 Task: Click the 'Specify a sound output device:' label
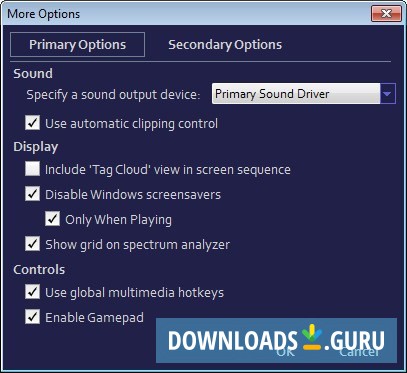point(113,95)
